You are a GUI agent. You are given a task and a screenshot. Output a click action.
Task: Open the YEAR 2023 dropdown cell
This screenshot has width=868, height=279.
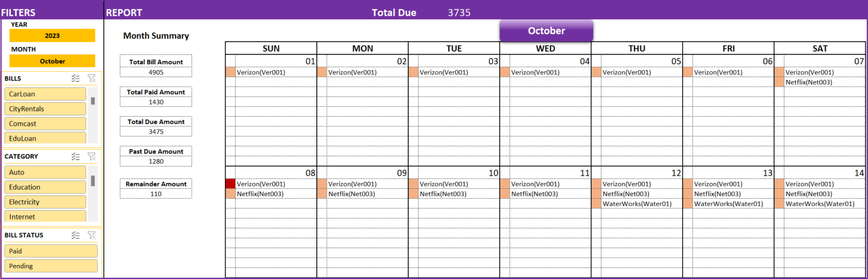coord(52,36)
